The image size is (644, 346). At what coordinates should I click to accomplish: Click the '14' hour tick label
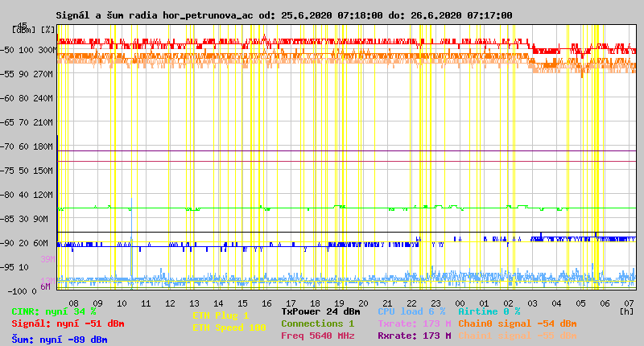(x=218, y=303)
